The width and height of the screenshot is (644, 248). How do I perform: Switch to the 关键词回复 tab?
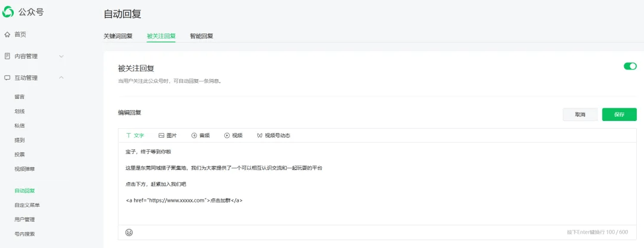118,36
